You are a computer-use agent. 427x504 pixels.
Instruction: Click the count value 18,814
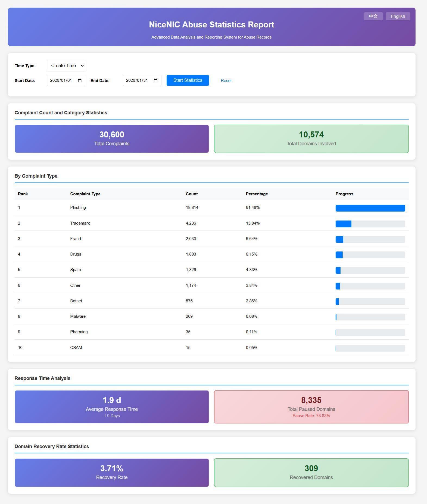192,207
